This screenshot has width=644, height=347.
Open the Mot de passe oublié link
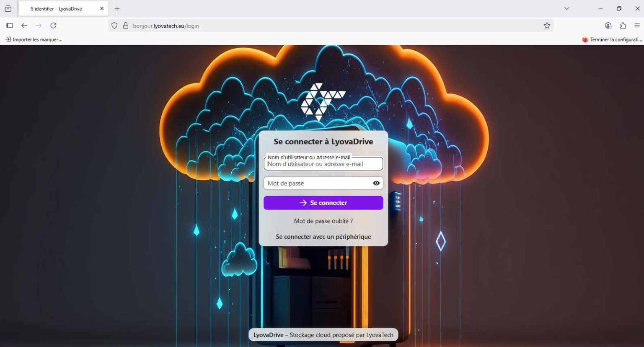pos(323,221)
